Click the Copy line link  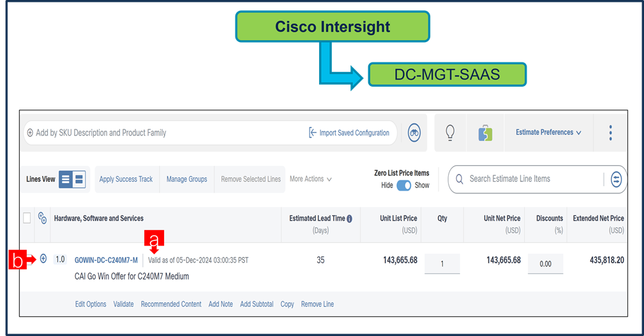287,304
